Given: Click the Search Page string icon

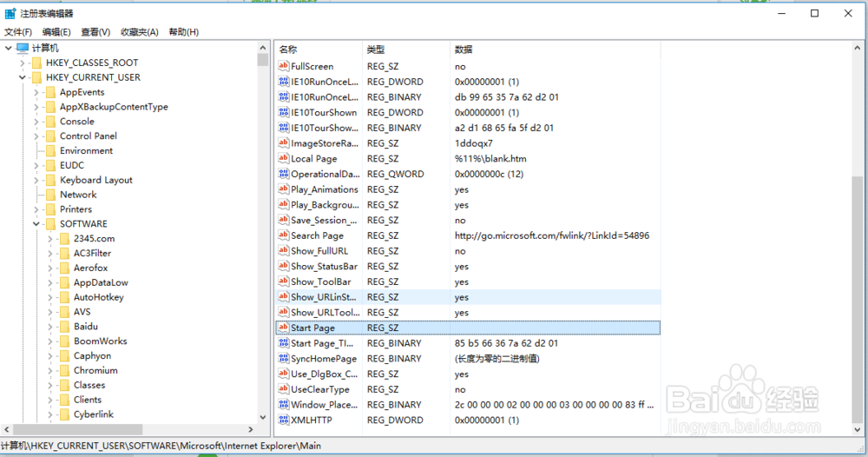Looking at the screenshot, I should coord(284,235).
